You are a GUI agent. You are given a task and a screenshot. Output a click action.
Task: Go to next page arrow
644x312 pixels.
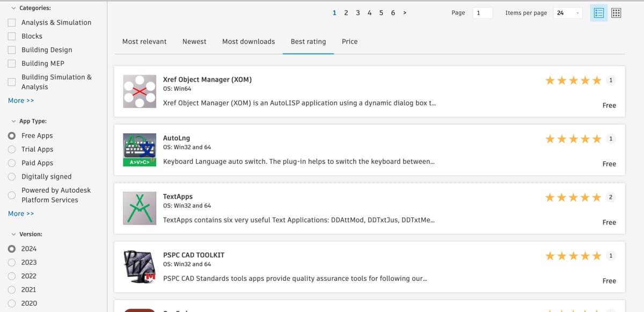[404, 13]
